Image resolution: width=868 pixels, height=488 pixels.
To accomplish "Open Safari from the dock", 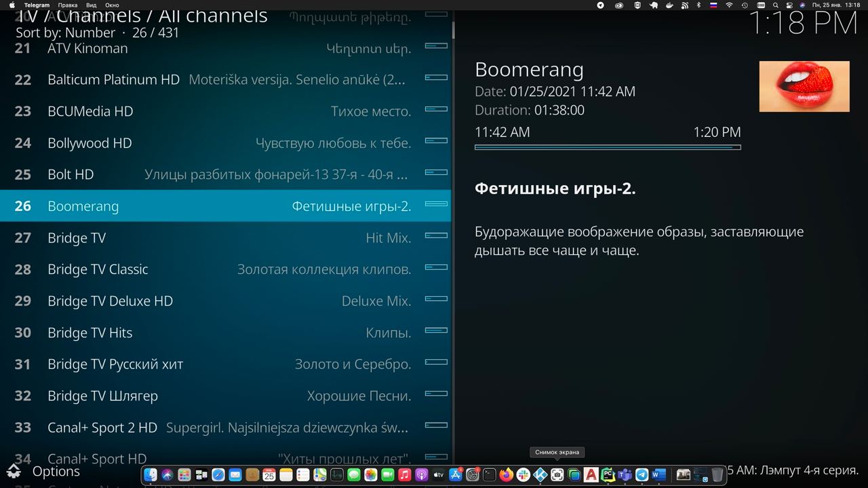I will [218, 475].
